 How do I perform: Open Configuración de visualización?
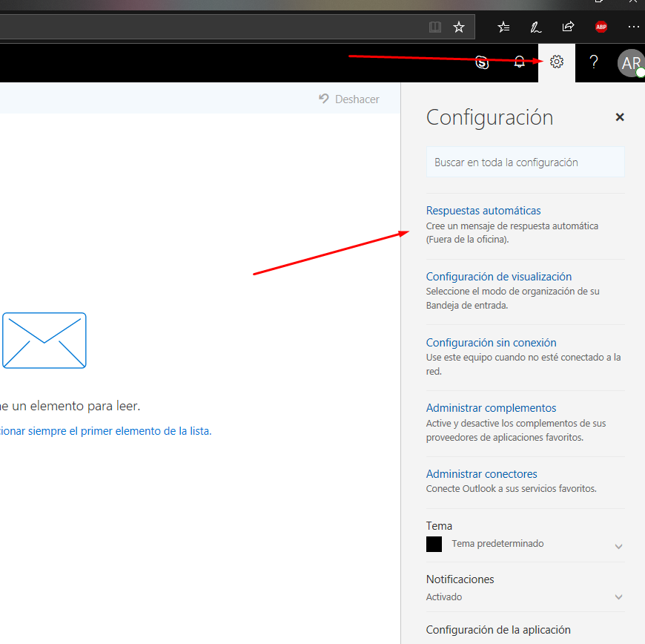point(498,277)
